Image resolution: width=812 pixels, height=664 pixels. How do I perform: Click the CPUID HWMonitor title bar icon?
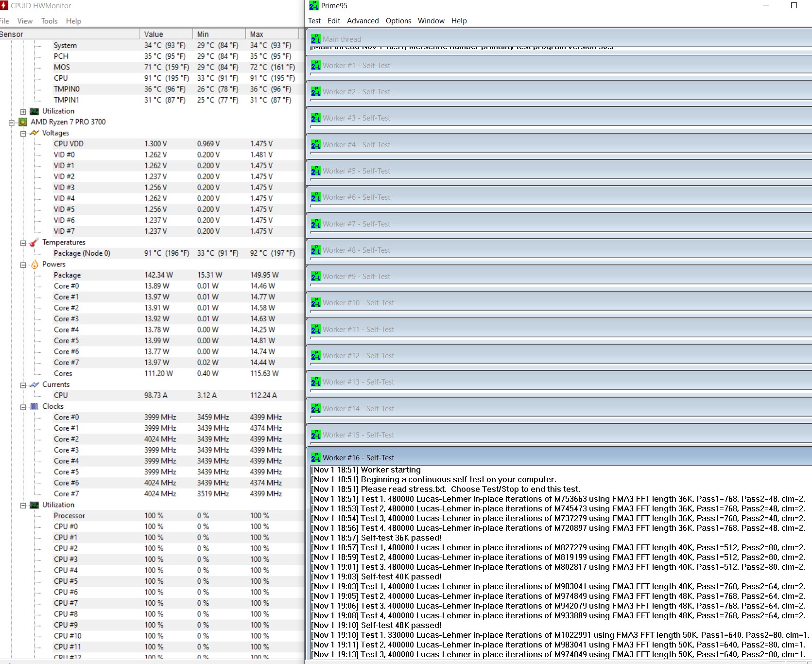point(4,5)
